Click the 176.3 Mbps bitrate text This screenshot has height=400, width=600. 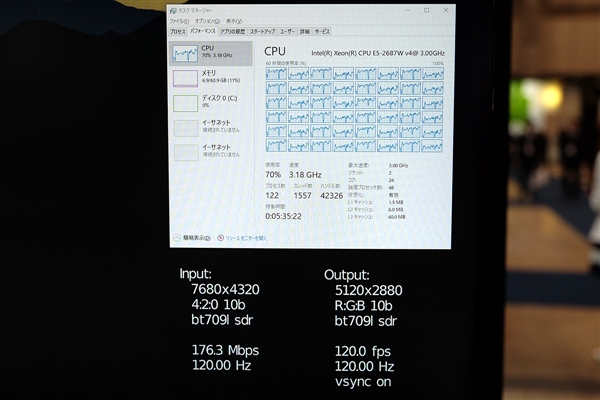tap(225, 350)
